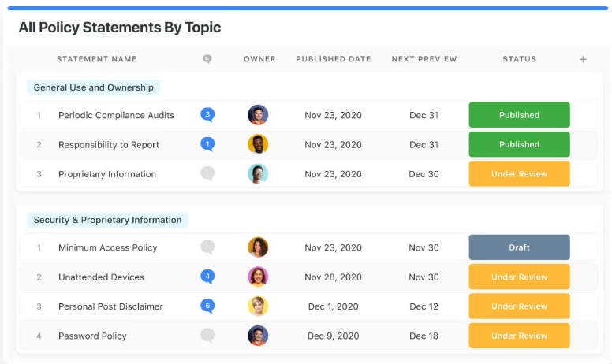Collapse Security & Proprietary Information group
The width and height of the screenshot is (612, 364).
click(x=107, y=220)
